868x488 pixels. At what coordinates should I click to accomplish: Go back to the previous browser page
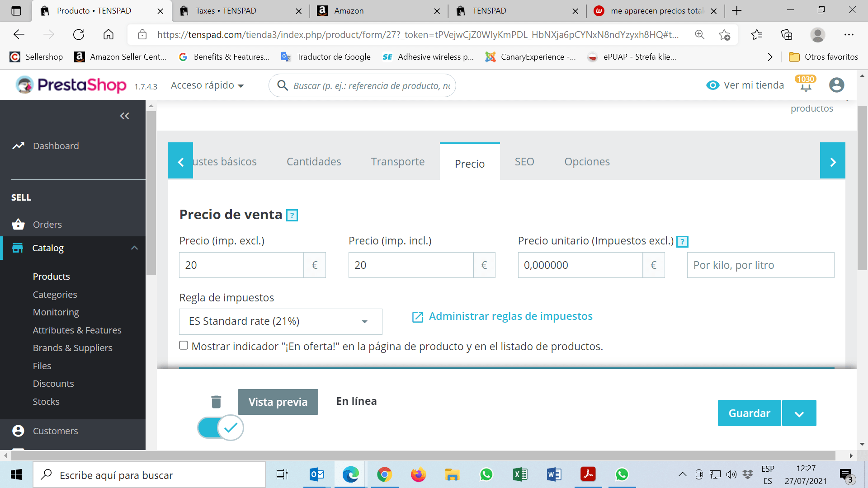[x=19, y=35]
